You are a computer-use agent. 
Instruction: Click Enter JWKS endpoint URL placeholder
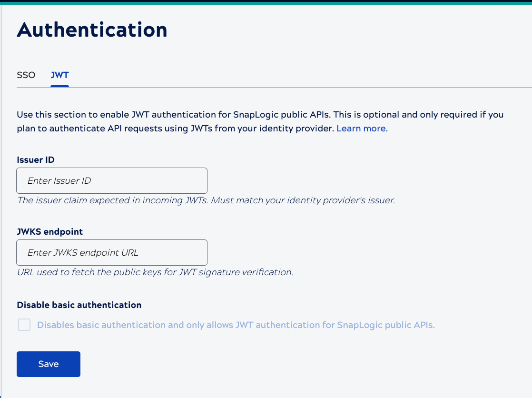(x=112, y=252)
